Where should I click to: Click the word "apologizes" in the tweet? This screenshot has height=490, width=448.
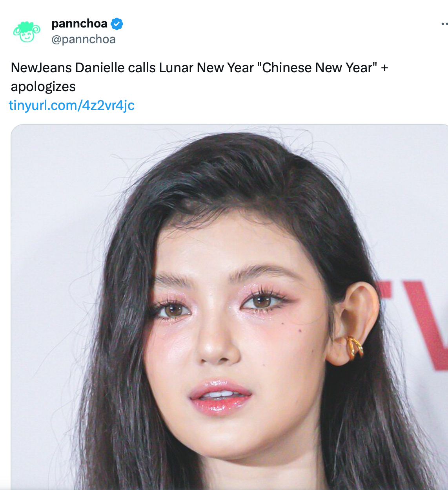(43, 87)
